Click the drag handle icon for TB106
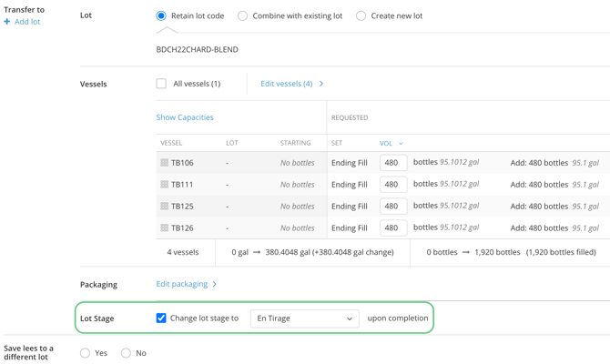Screen dimensions: 610x364 coord(164,163)
